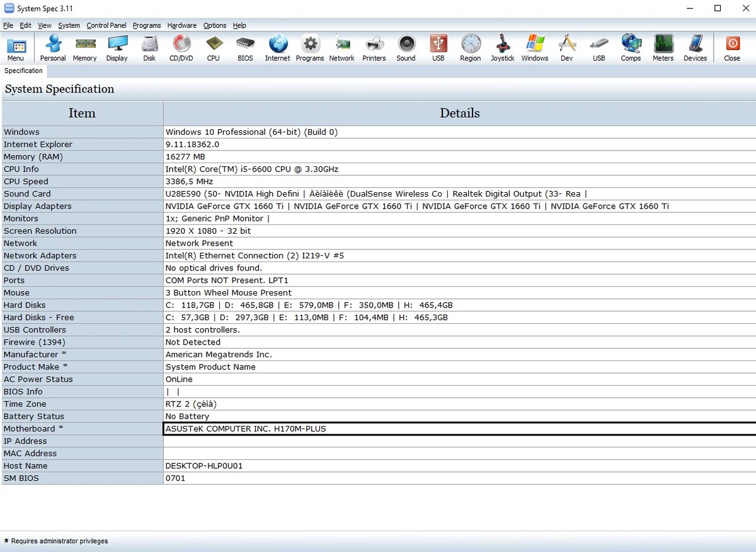Click the No optical drives found cell
The image size is (756, 552).
coord(460,268)
